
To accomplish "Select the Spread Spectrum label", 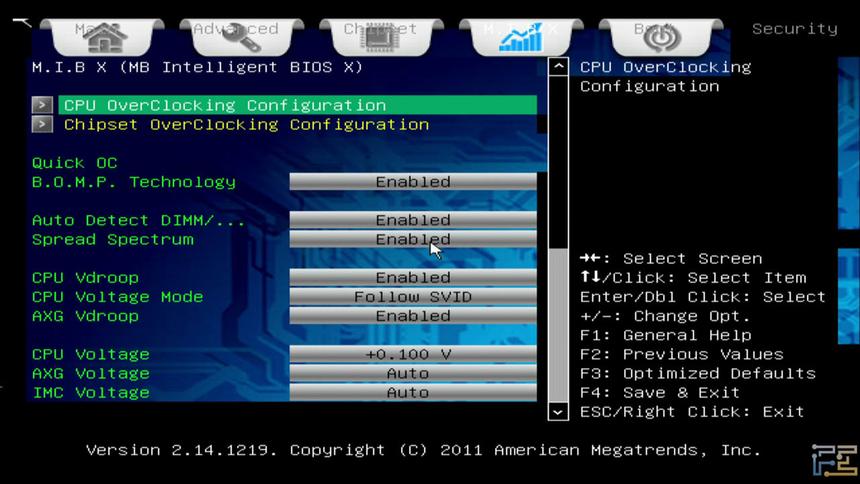I will (x=113, y=240).
